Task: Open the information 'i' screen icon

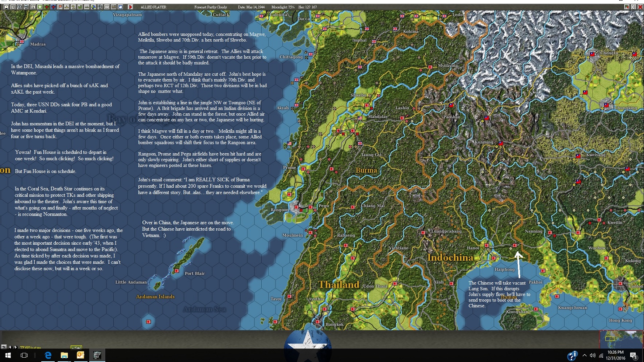Action: tap(33, 7)
